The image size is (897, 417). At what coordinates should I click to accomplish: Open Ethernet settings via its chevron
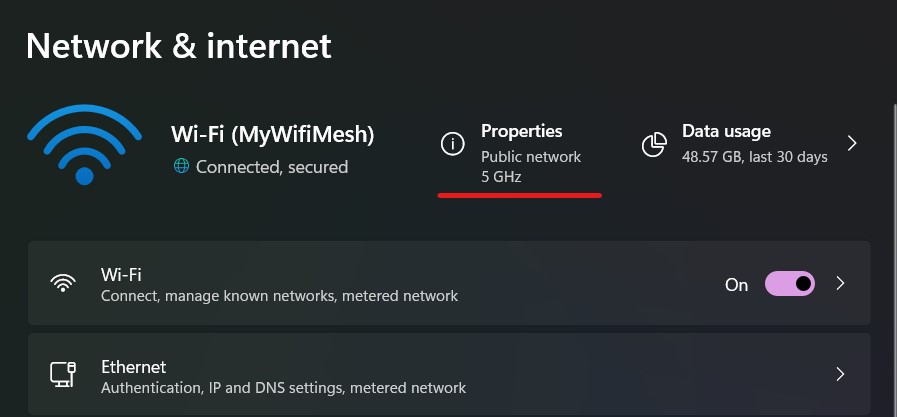click(840, 374)
